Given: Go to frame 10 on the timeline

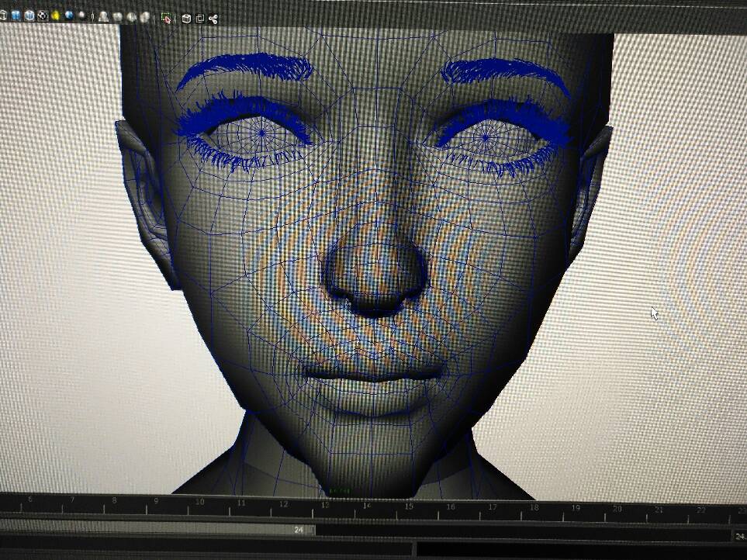Looking at the screenshot, I should point(199,502).
